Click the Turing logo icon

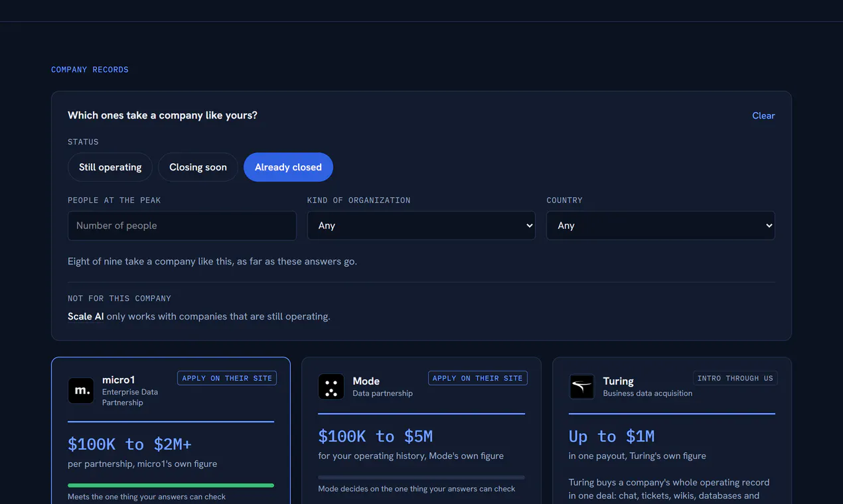pos(582,387)
